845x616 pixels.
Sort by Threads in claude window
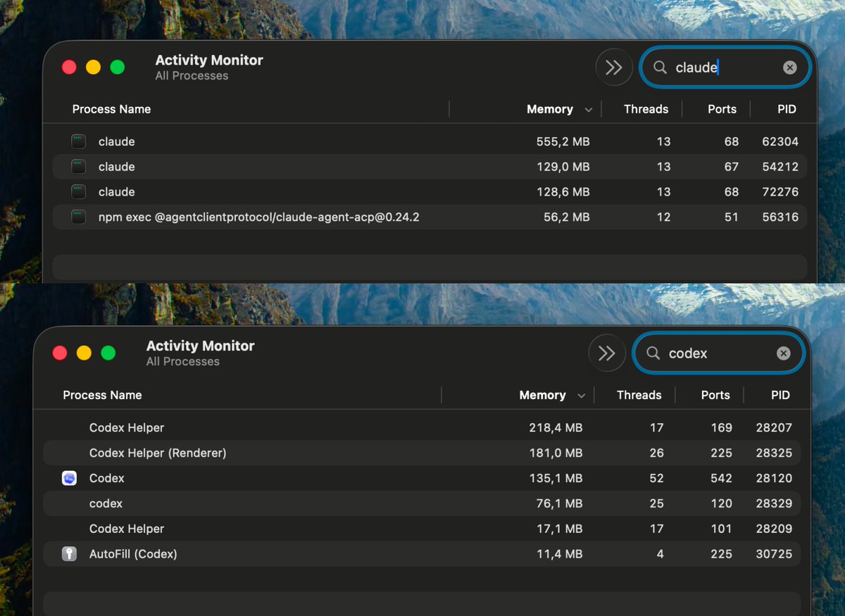[x=646, y=109]
